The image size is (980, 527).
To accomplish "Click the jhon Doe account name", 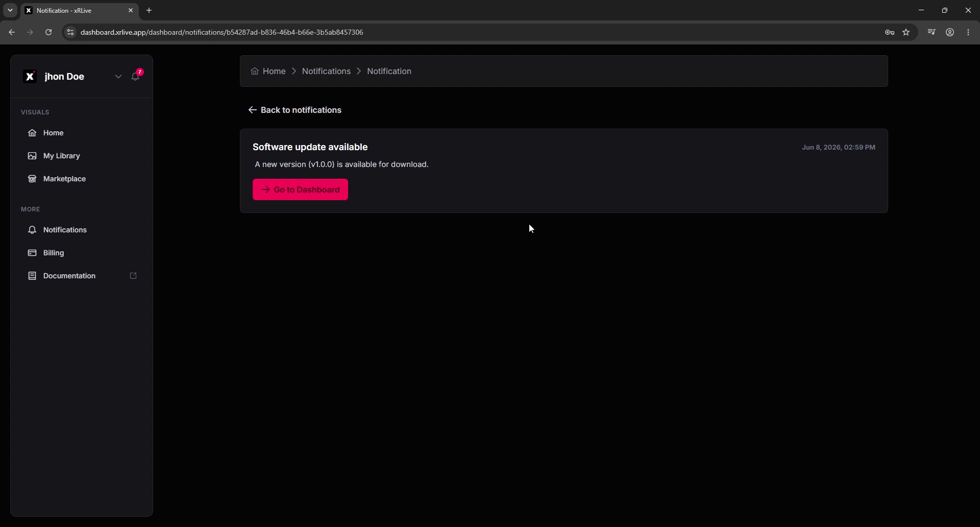I will 64,77.
